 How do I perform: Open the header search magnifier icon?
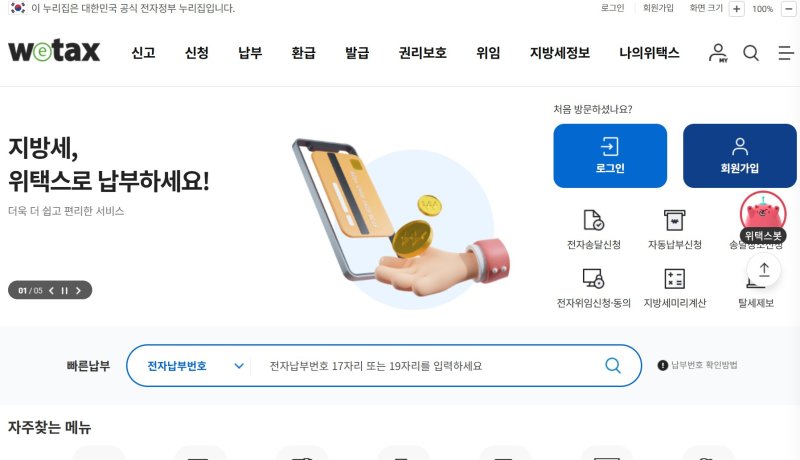point(751,53)
